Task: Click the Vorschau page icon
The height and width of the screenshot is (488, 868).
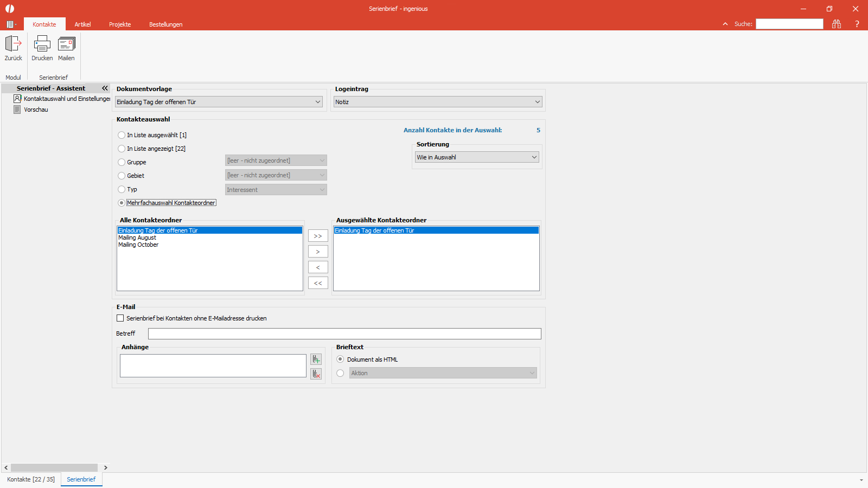Action: point(17,110)
